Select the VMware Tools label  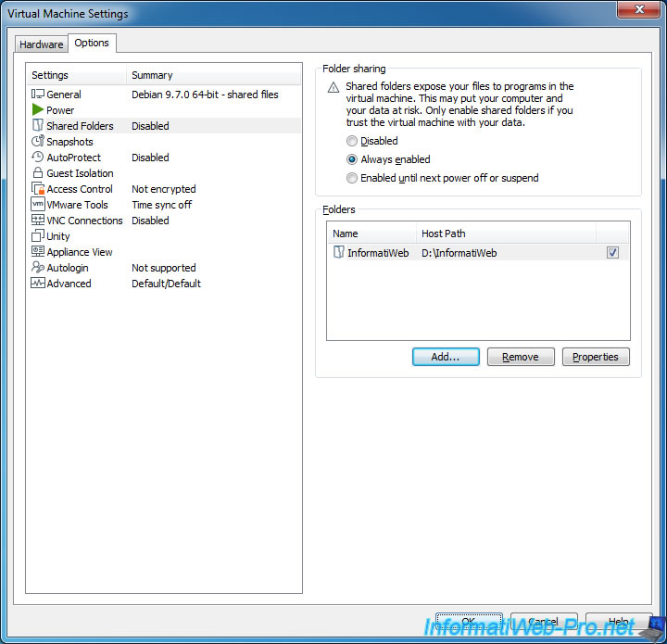(x=77, y=205)
